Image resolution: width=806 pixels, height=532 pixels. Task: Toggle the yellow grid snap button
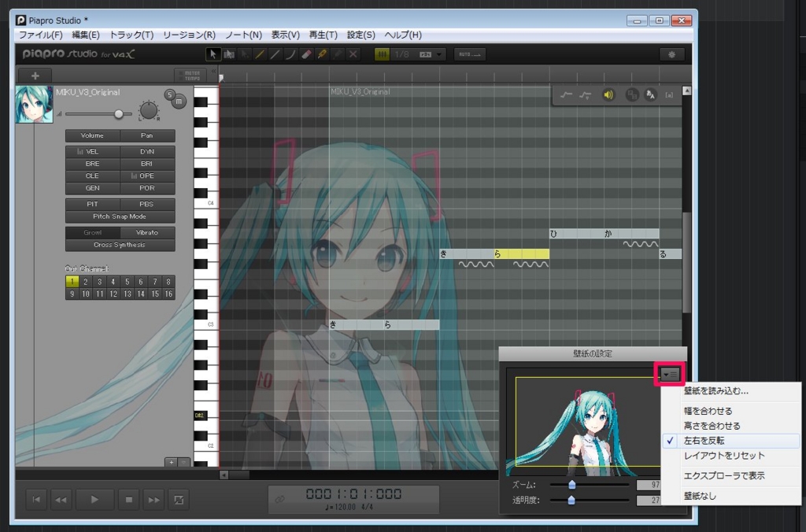coord(382,54)
